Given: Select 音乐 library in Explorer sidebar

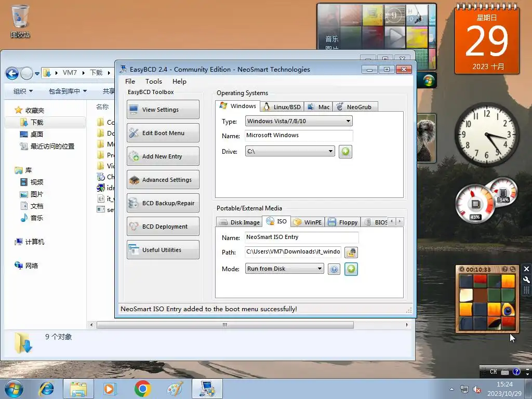Looking at the screenshot, I should click(36, 218).
